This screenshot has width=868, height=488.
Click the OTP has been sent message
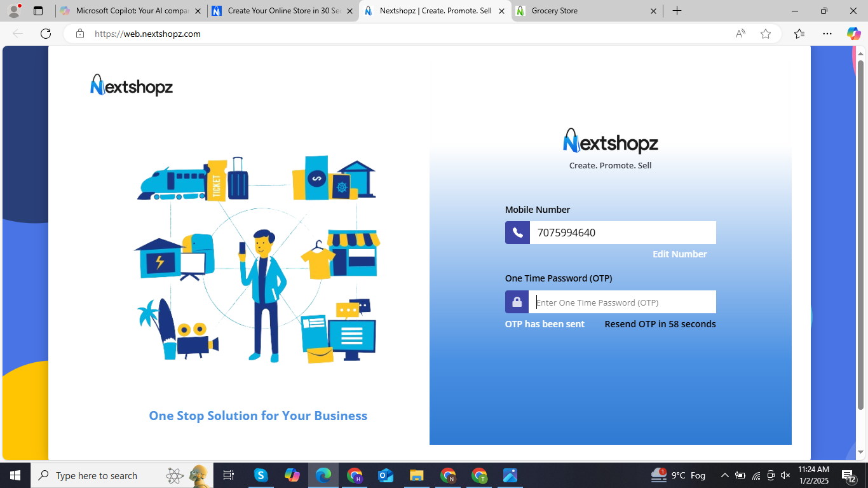click(545, 324)
